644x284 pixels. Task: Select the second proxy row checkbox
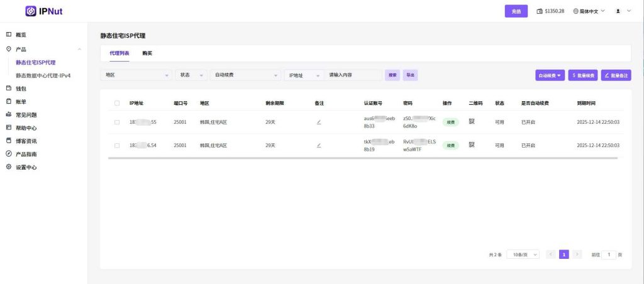(117, 145)
